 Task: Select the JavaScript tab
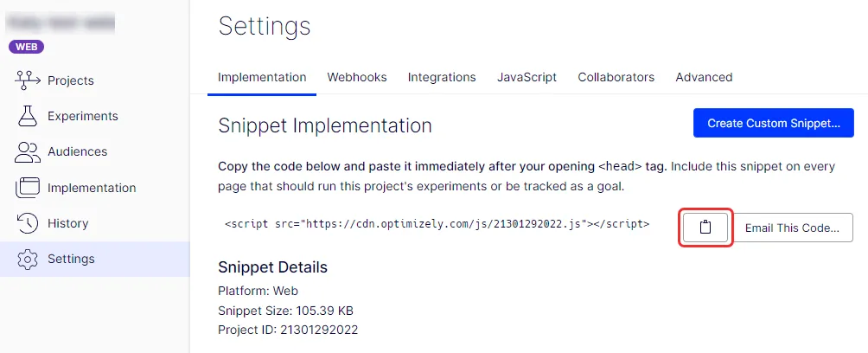click(x=527, y=77)
